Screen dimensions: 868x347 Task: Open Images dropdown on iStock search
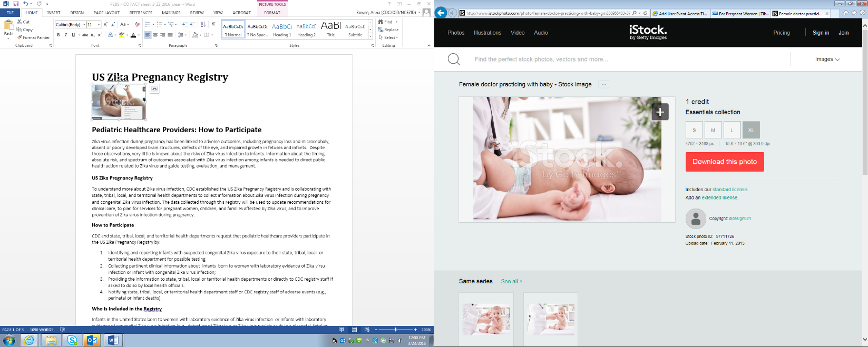[x=827, y=60]
